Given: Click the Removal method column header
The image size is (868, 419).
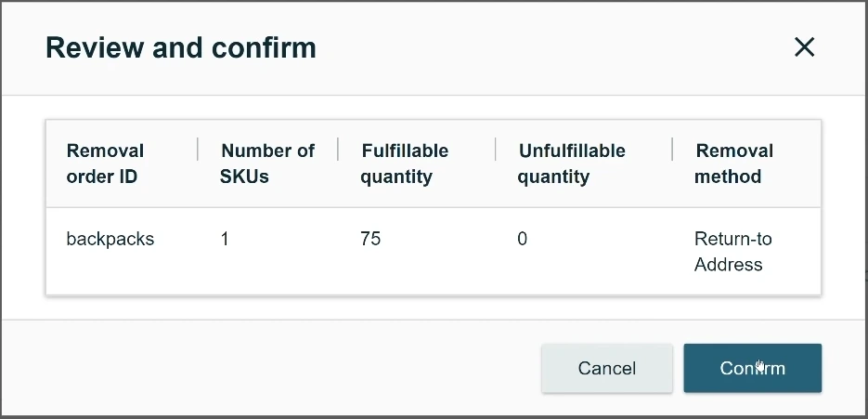Looking at the screenshot, I should click(x=733, y=164).
